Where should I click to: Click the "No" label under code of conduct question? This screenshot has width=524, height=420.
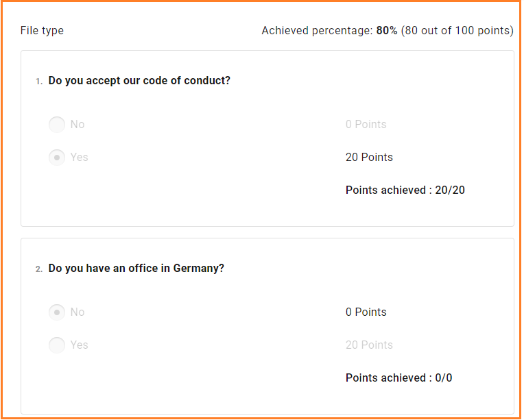78,124
